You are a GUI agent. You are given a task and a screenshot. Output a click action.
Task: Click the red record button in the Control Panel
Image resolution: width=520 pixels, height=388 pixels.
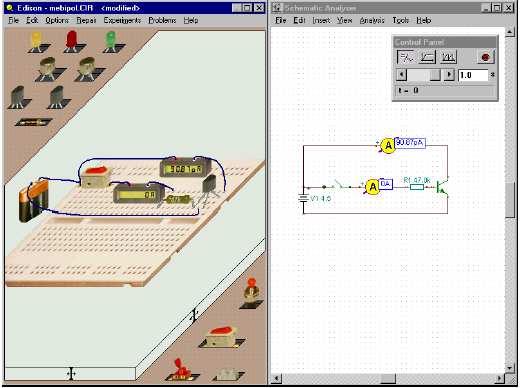coord(486,57)
